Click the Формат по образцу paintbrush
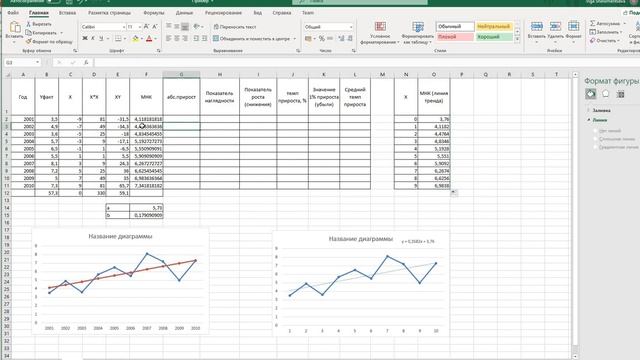 pyautogui.click(x=29, y=41)
